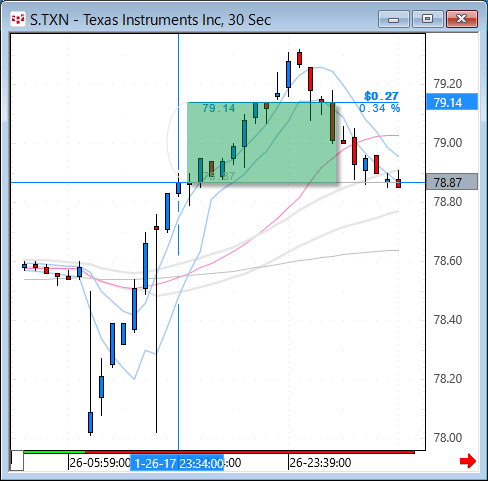Click the 78.00 price axis label
Screen dimensions: 488x481
coord(448,438)
